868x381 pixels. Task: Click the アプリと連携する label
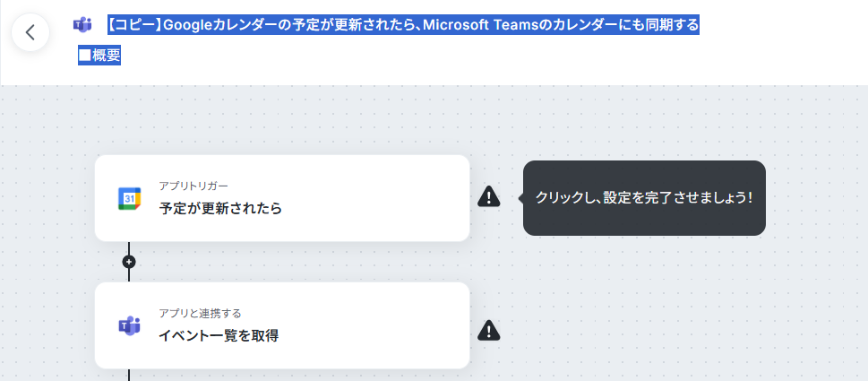pyautogui.click(x=201, y=314)
